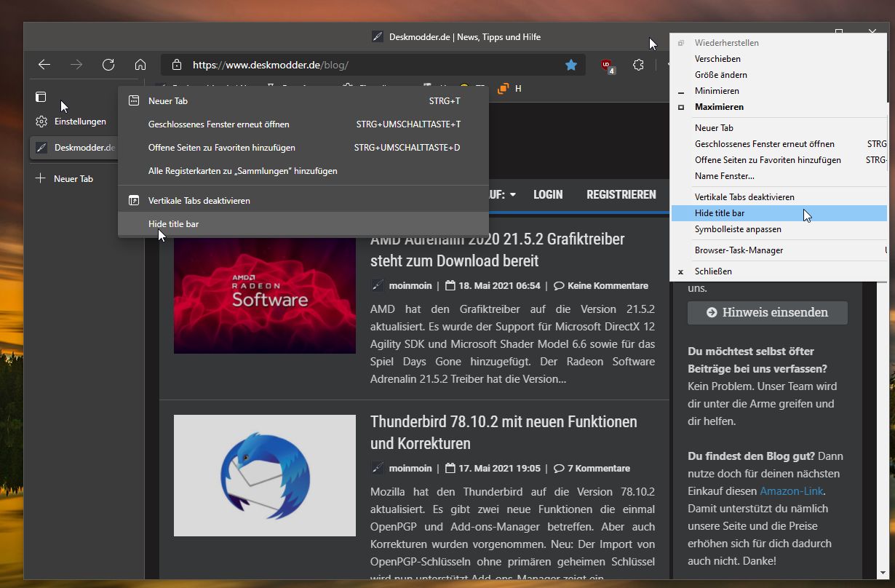The height and width of the screenshot is (588, 895).
Task: Click author moinmoin on the AMD article
Action: 410,286
